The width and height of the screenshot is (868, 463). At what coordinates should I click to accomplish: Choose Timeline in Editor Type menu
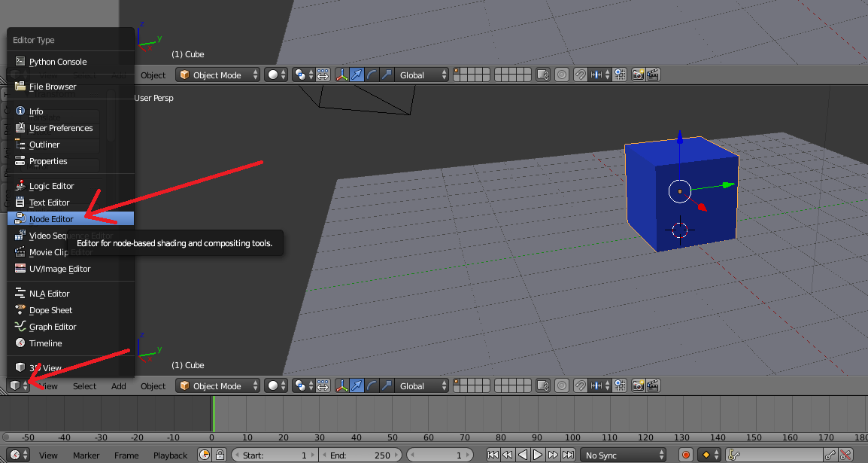click(70, 343)
